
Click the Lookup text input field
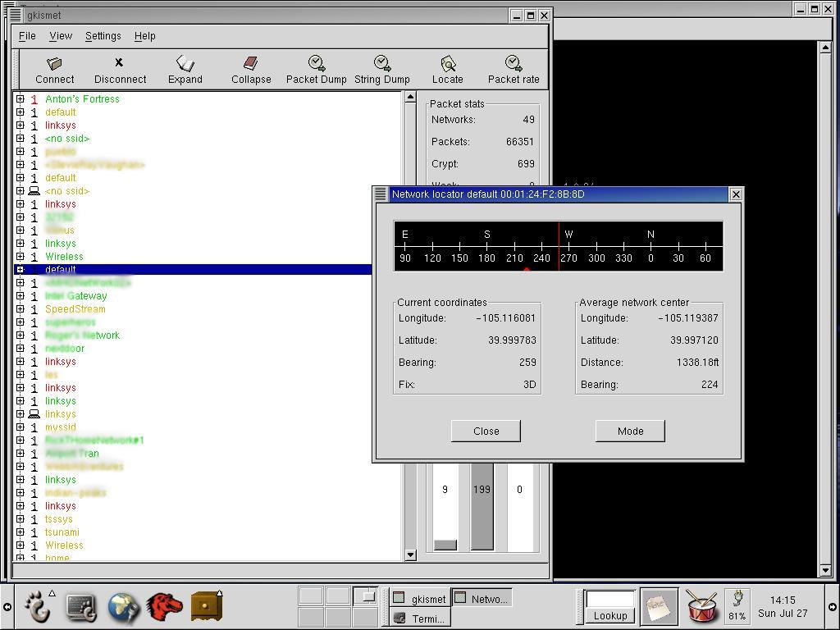(610, 599)
